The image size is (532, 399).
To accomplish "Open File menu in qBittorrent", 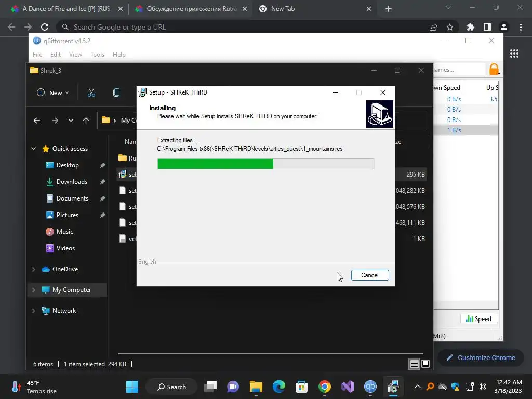I will click(x=37, y=55).
